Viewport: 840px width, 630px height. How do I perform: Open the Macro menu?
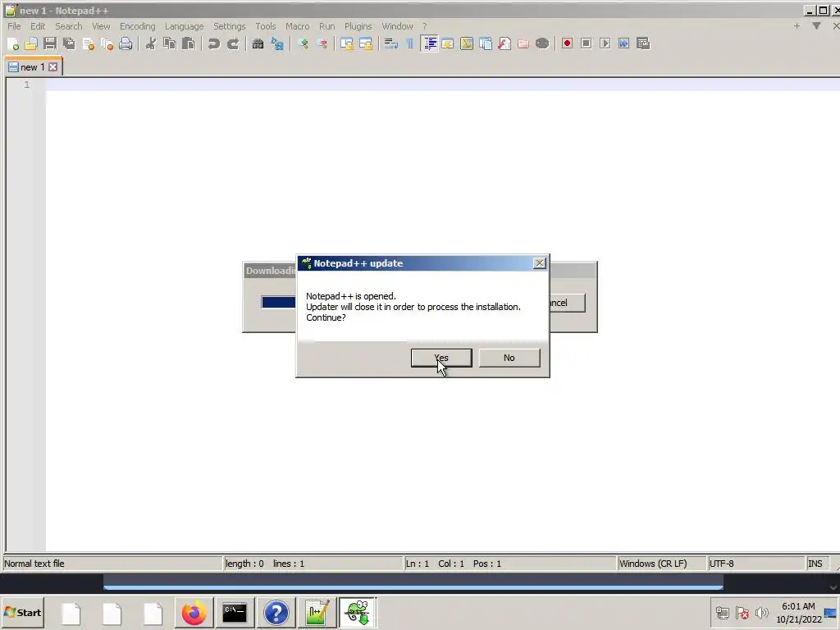(x=297, y=26)
